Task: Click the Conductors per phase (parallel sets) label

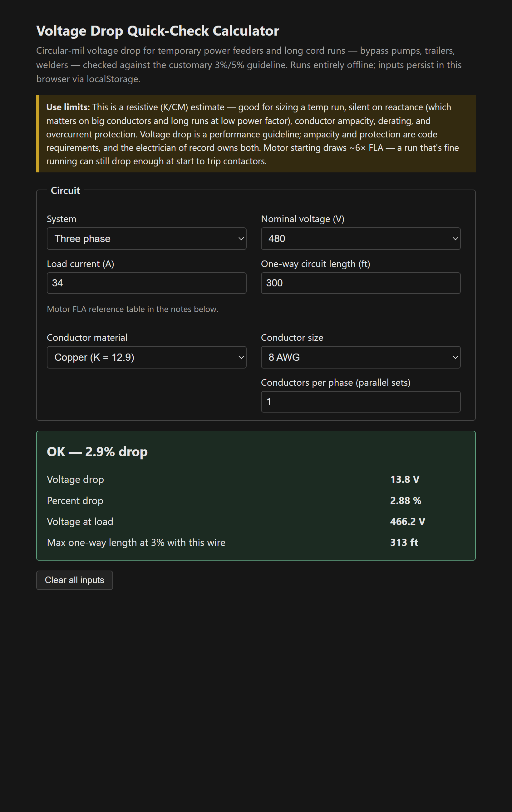Action: tap(336, 382)
